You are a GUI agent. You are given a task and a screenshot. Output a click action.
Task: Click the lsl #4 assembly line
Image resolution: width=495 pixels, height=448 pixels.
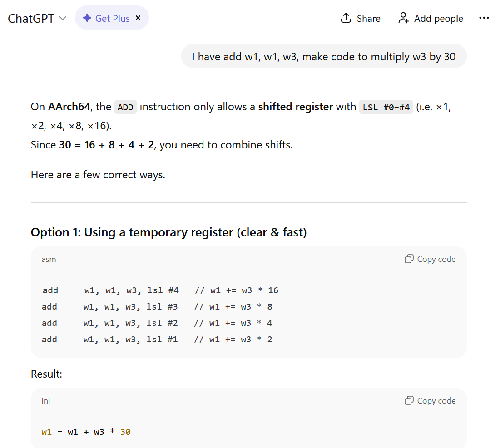(160, 290)
